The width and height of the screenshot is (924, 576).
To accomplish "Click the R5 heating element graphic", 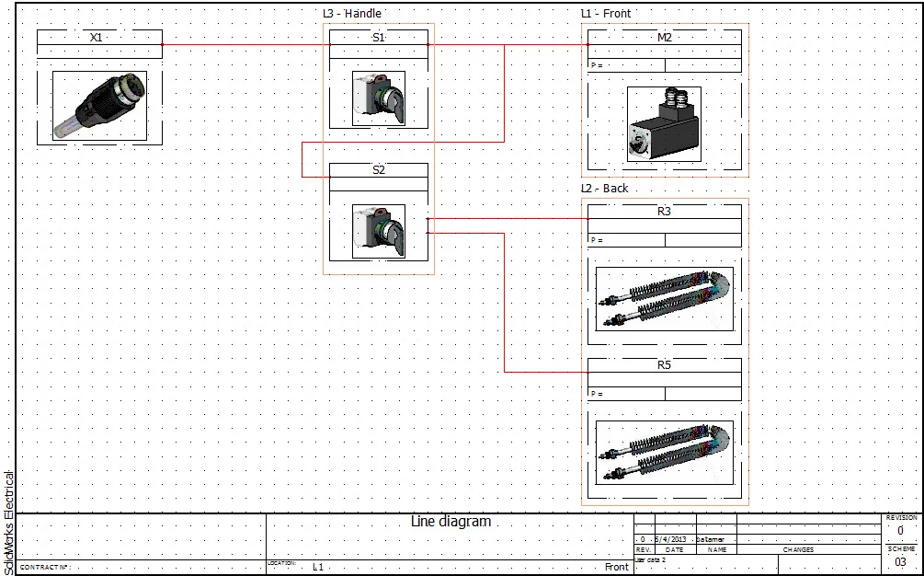I will 664,451.
